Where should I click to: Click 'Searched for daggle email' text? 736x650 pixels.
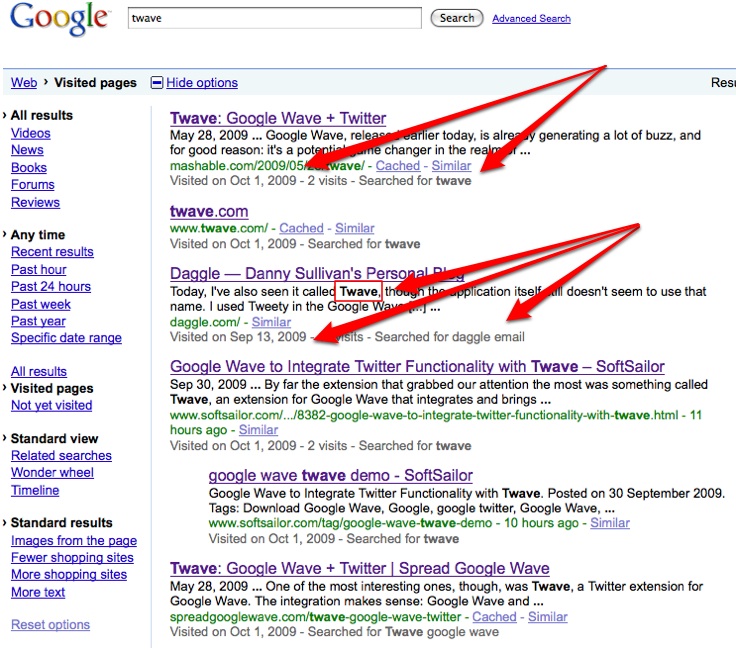click(449, 337)
